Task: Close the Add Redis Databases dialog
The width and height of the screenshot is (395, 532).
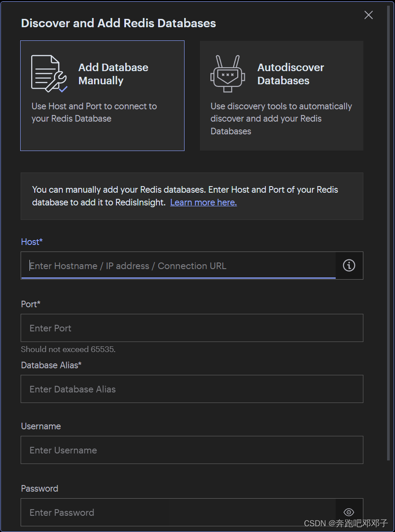Action: point(369,15)
